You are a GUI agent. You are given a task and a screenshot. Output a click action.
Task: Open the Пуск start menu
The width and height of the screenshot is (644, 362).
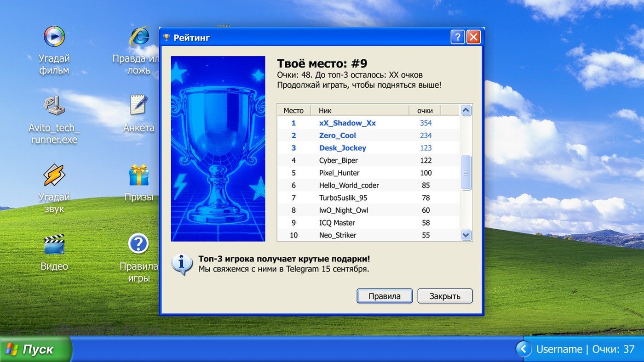click(x=36, y=349)
